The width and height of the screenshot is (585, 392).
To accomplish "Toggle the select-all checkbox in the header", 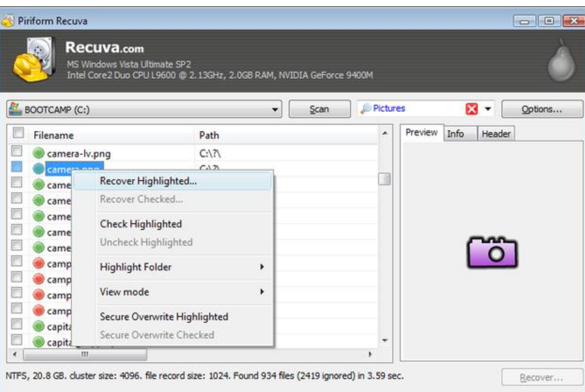I will [18, 133].
